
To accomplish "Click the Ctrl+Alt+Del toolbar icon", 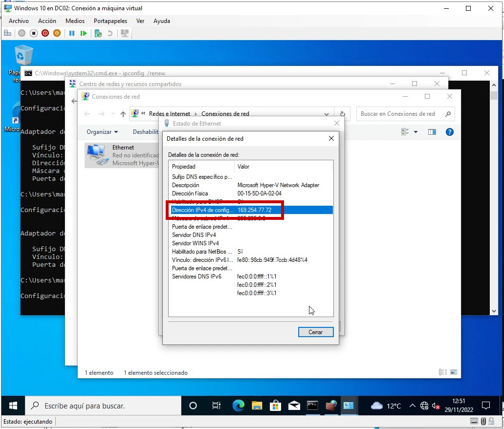I will pos(8,33).
